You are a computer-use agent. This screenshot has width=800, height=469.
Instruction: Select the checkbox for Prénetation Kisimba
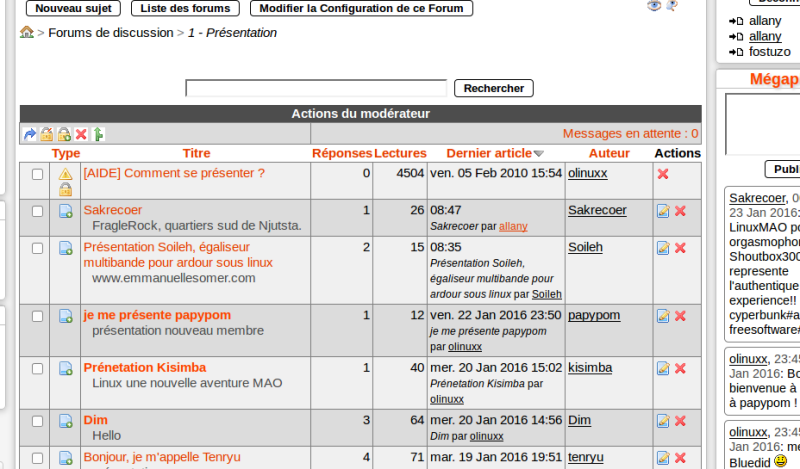click(x=37, y=368)
